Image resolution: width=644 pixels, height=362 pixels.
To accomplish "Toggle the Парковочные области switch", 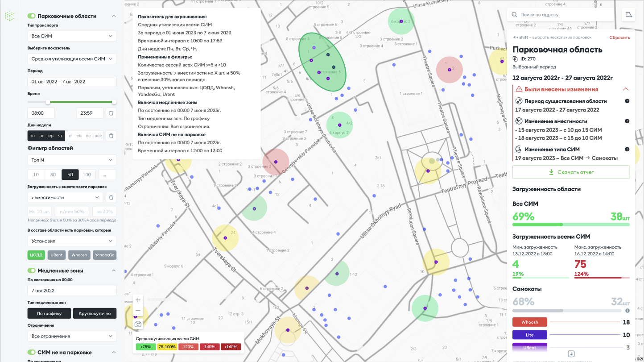I will click(31, 16).
